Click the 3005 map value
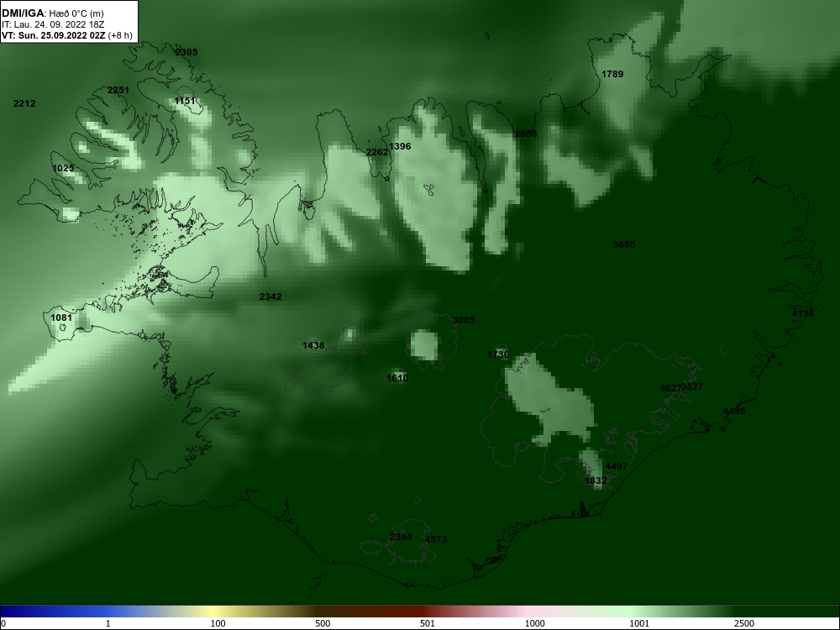 pyautogui.click(x=464, y=320)
